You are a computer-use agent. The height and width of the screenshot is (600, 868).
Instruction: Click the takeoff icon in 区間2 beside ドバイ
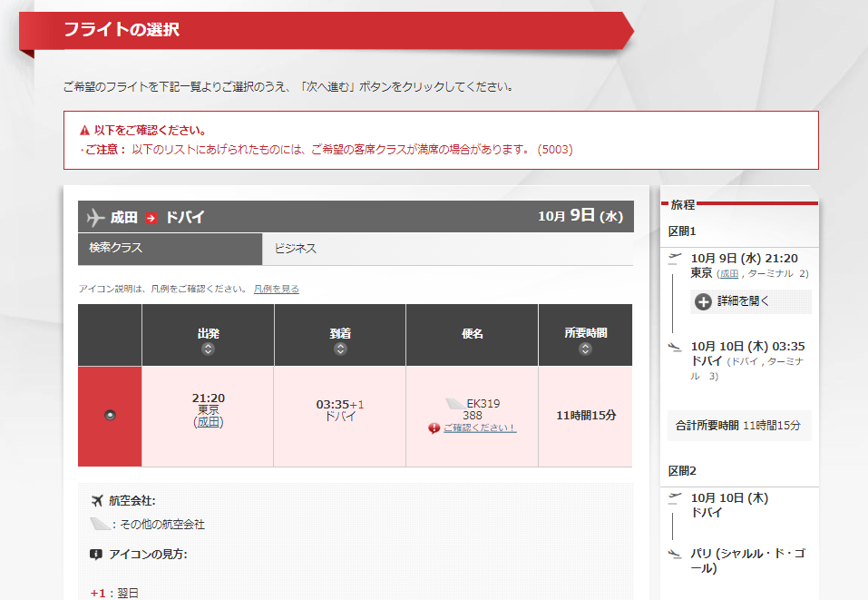tap(675, 498)
